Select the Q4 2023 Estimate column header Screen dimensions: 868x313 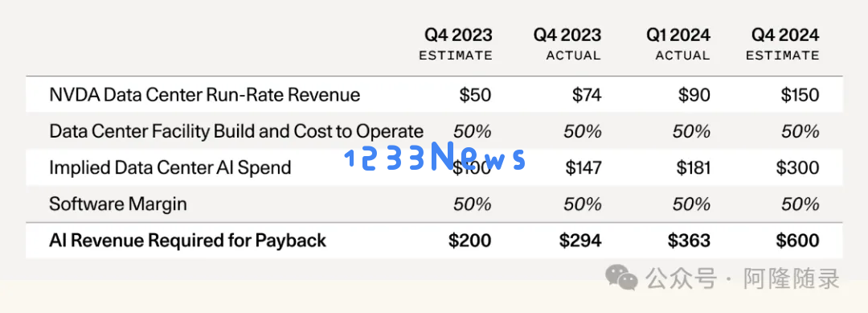[456, 44]
